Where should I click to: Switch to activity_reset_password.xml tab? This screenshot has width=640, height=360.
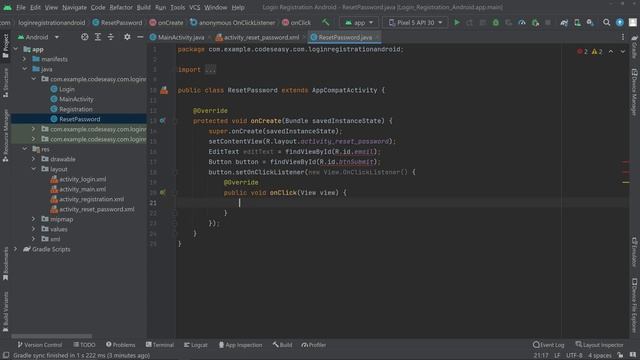pos(261,37)
